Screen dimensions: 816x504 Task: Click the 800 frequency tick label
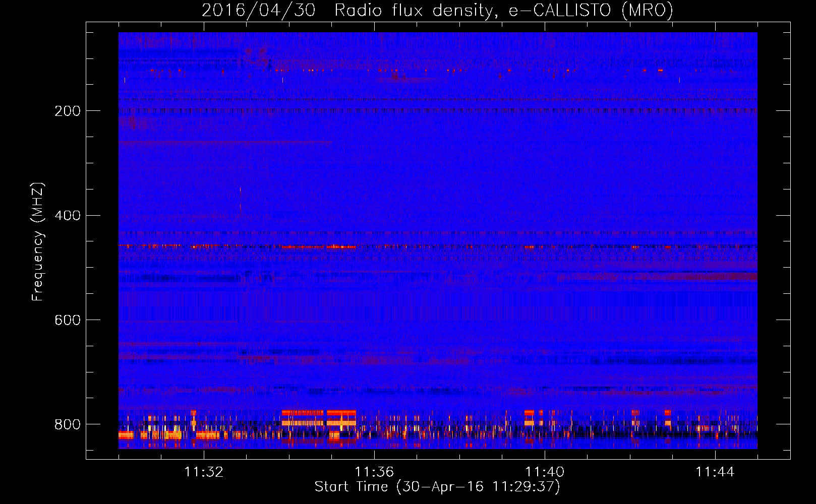click(x=68, y=424)
